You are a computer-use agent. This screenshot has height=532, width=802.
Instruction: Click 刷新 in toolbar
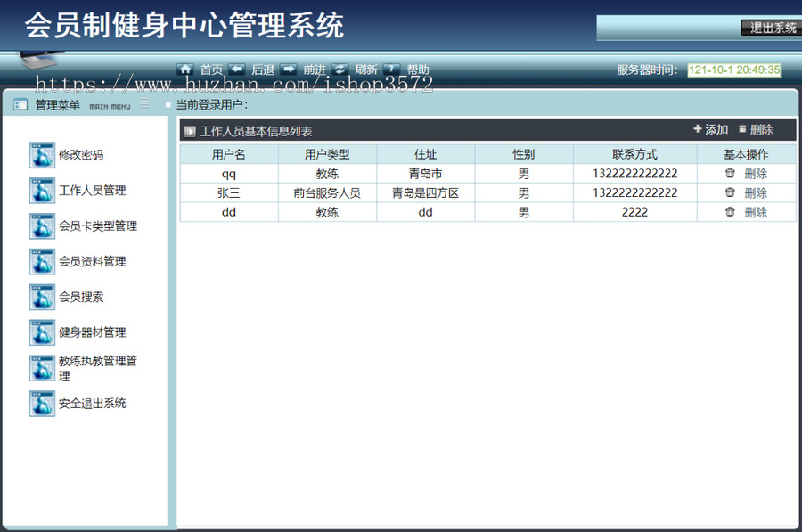point(366,70)
